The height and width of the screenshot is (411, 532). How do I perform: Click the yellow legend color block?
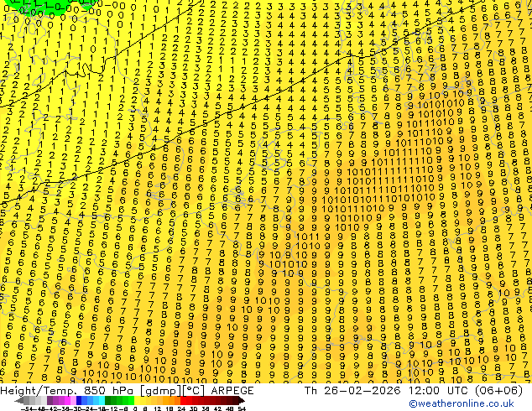[137, 400]
